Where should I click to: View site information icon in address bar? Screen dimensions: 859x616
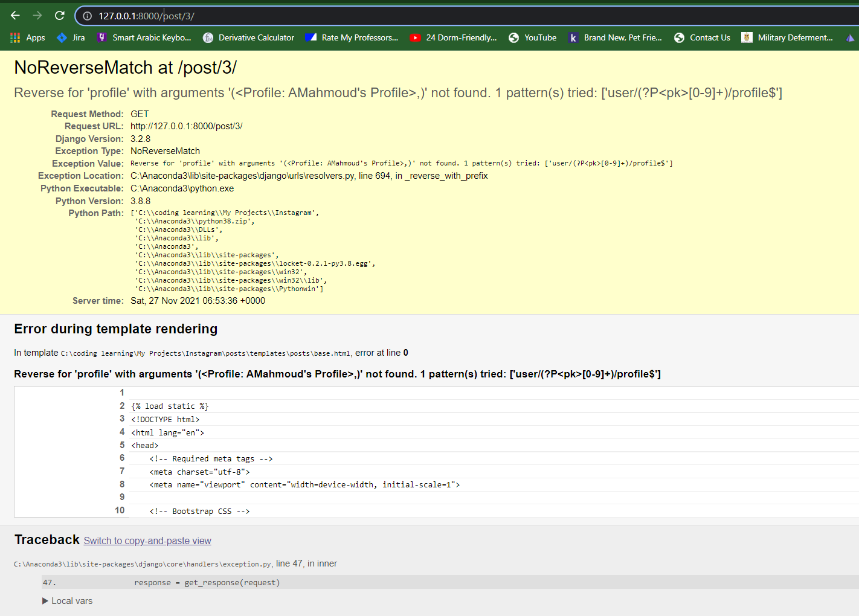coord(88,16)
